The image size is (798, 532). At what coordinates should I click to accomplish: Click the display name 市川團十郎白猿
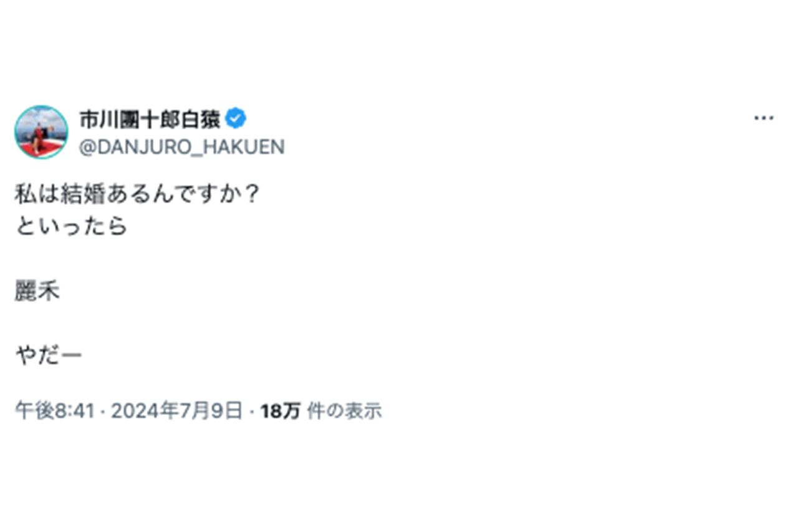153,117
